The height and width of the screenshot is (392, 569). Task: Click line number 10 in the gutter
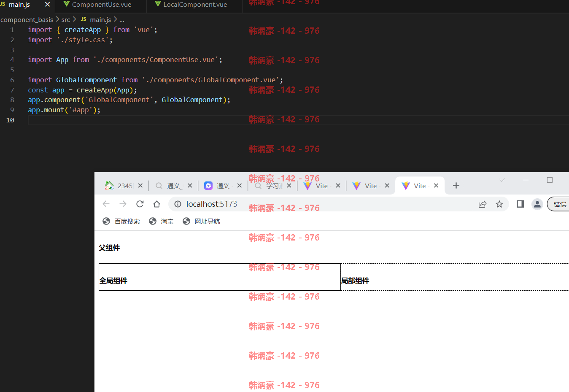(x=10, y=120)
